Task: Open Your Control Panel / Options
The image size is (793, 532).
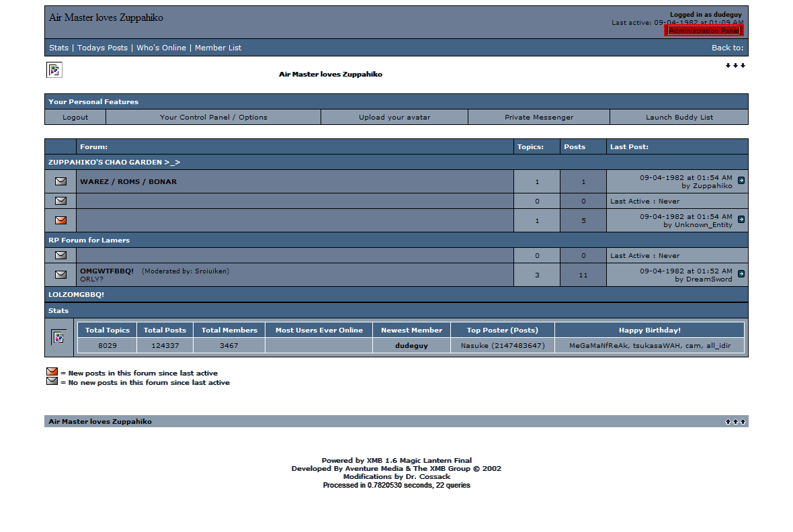Action: tap(213, 117)
